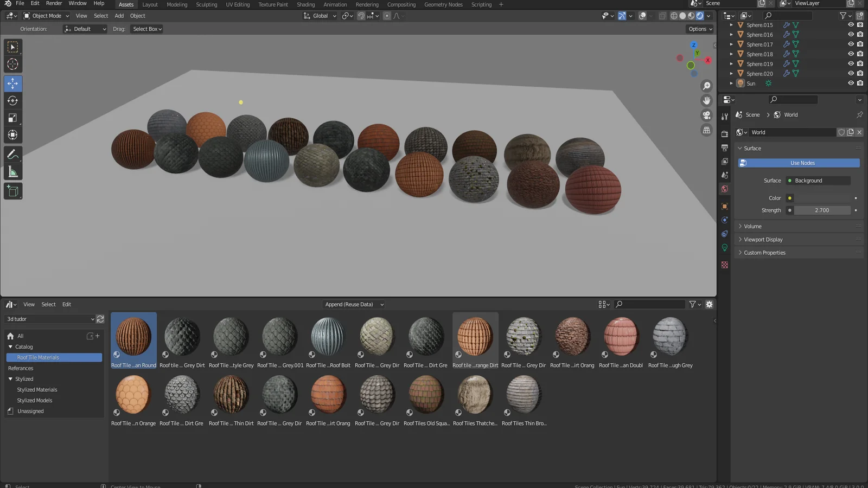Switch to the Shading workspace tab
The image size is (868, 488).
[305, 4]
